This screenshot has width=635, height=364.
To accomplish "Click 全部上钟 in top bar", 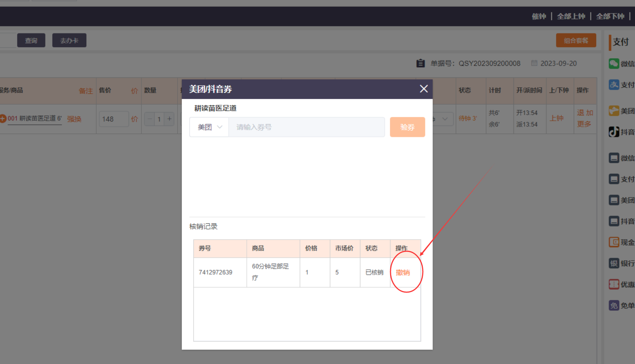I will tap(571, 16).
